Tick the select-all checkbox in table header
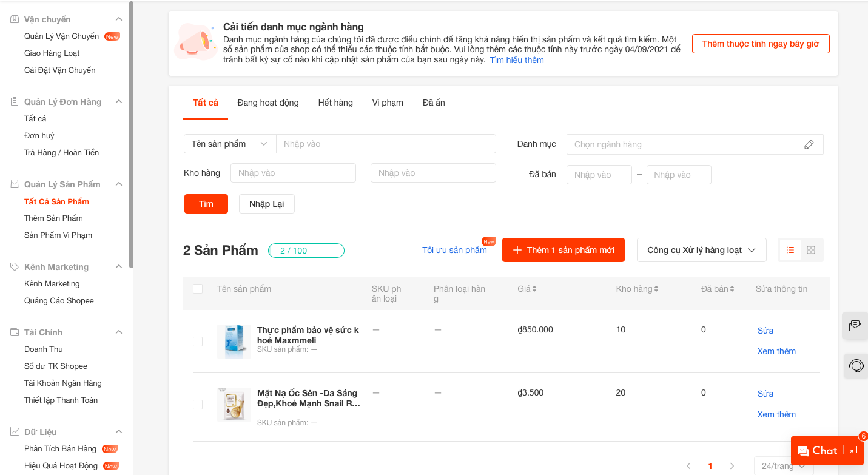Image resolution: width=868 pixels, height=475 pixels. coord(198,289)
